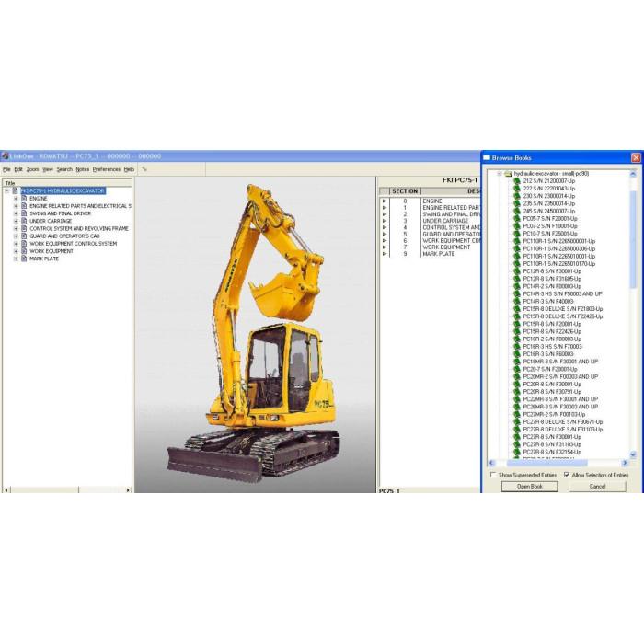
Task: Click Cancel in the Browse Books dialog
Action: (597, 487)
